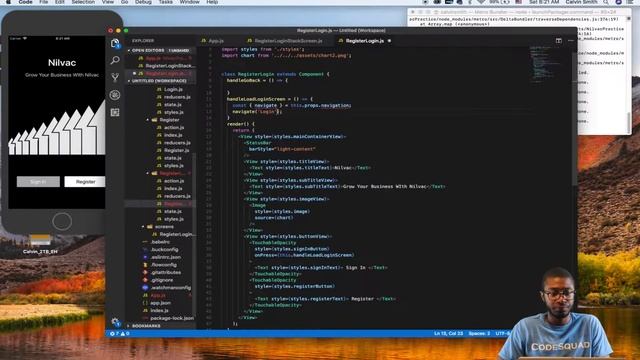The image size is (640, 360).
Task: Open the macOS Spotlight search icon
Action: (606, 2)
